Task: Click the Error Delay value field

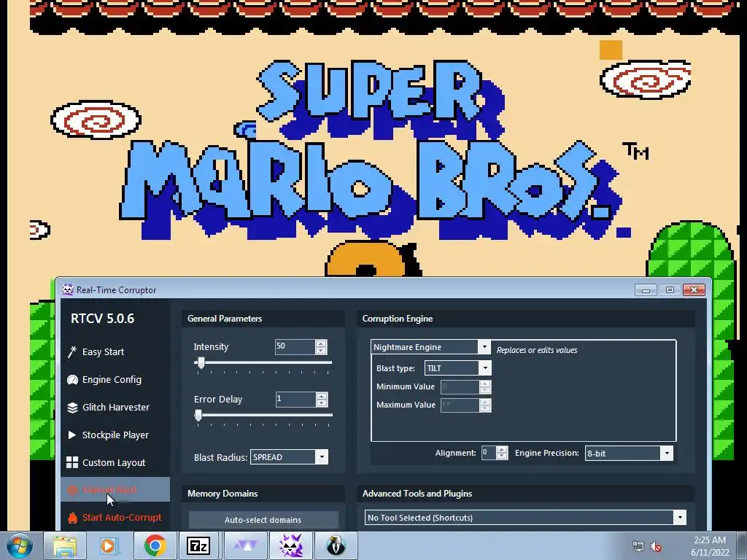Action: [295, 399]
